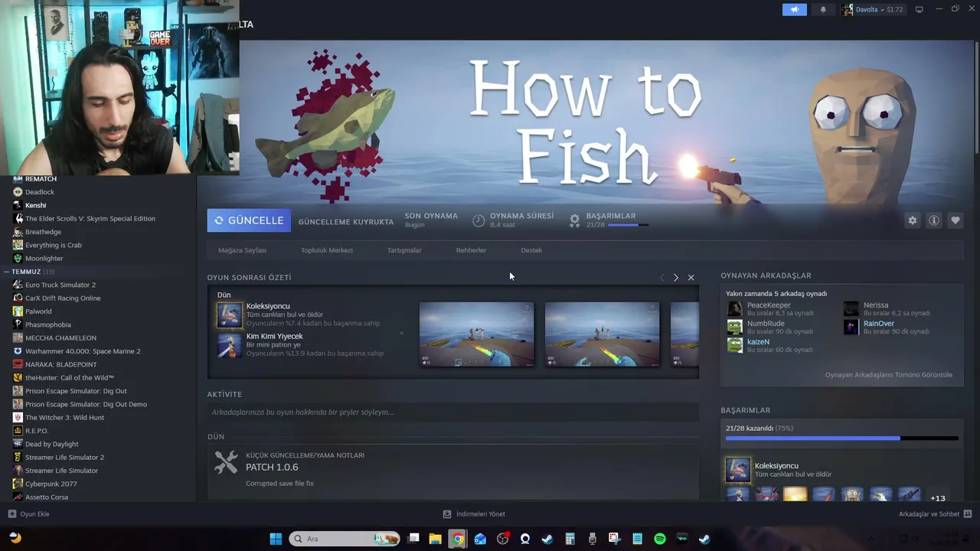Add How to Fish to favorites heart
This screenshot has height=551, width=980.
[955, 220]
